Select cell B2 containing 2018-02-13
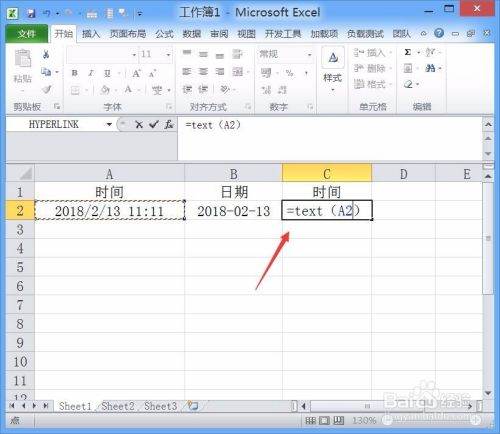This screenshot has height=434, width=500. (234, 211)
